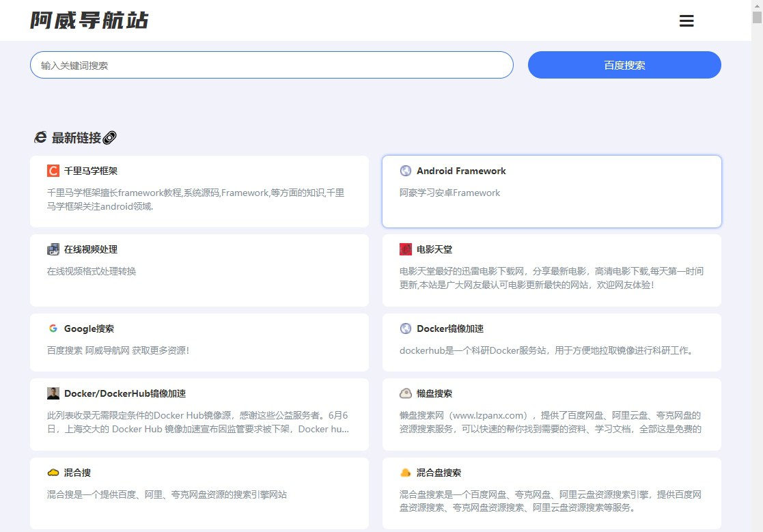This screenshot has width=763, height=532.
Task: Open the 混合盘搜索 title link
Action: pyautogui.click(x=439, y=473)
